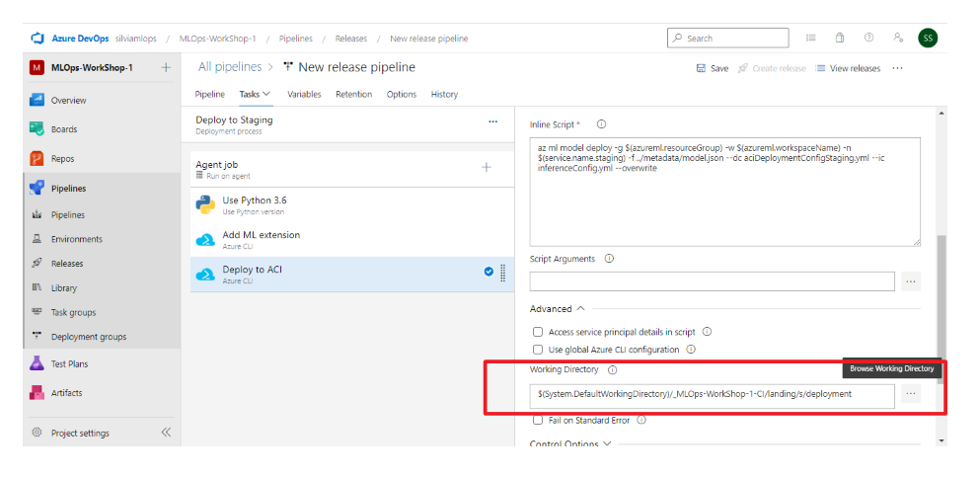Switch to the Options tab
980x477 pixels.
point(402,95)
